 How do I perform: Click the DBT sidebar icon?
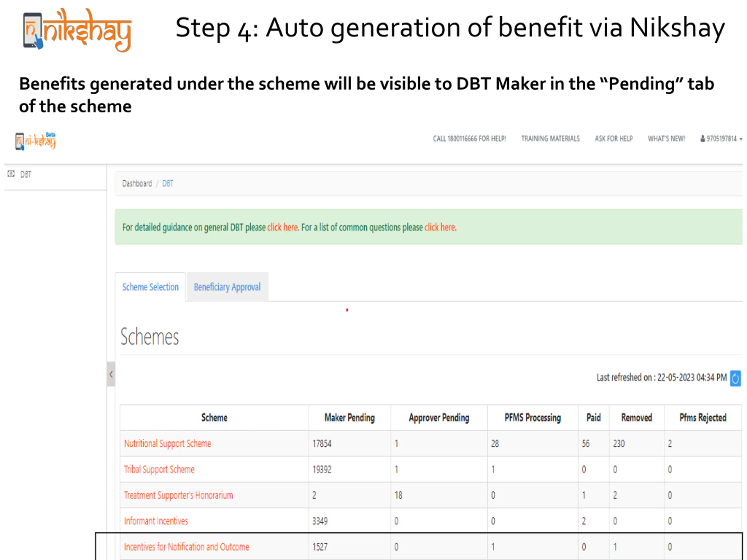tap(11, 174)
